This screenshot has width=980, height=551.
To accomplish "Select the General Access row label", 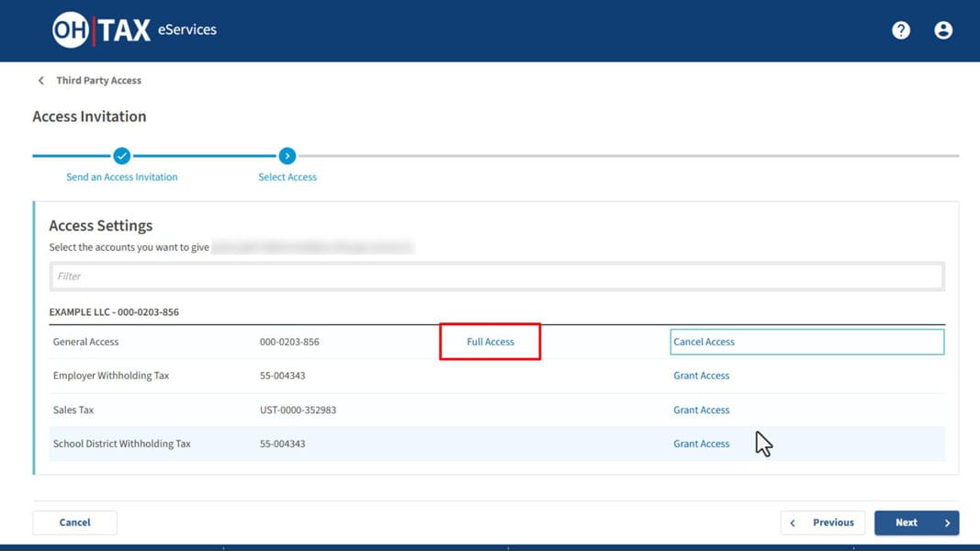I will pyautogui.click(x=85, y=342).
